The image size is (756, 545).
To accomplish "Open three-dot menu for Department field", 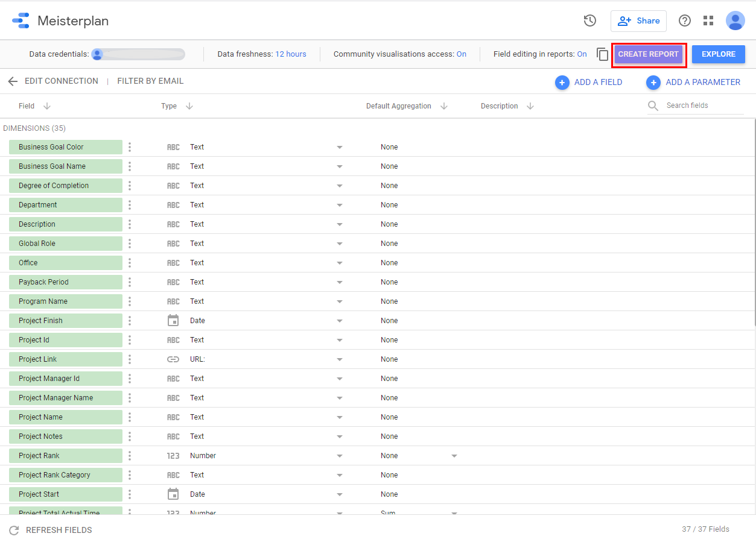I will pos(130,205).
